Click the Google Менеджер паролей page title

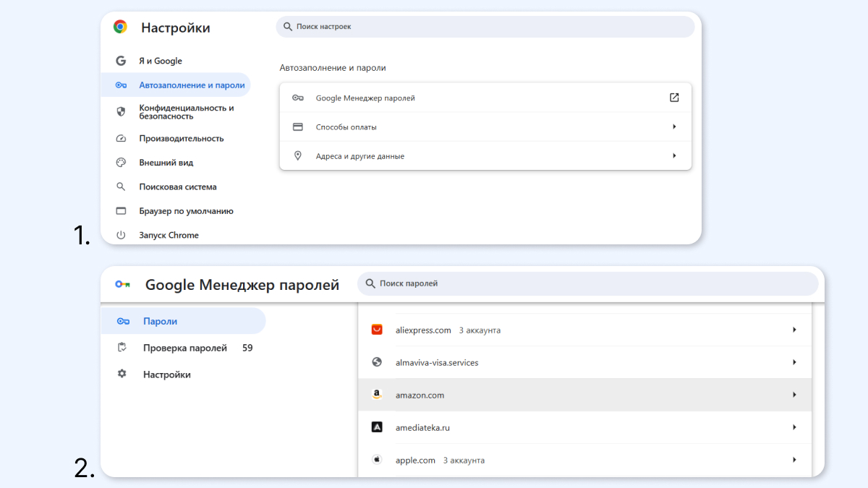click(x=242, y=285)
